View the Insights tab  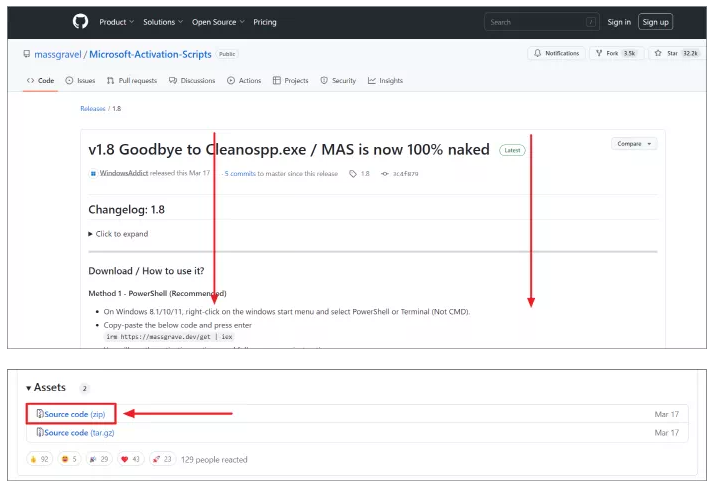pos(385,80)
